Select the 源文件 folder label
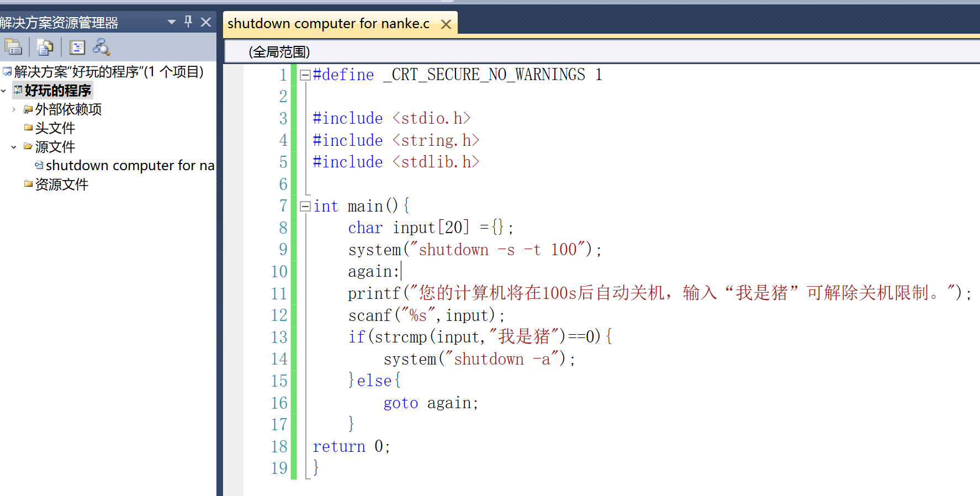This screenshot has height=496, width=980. click(x=55, y=147)
